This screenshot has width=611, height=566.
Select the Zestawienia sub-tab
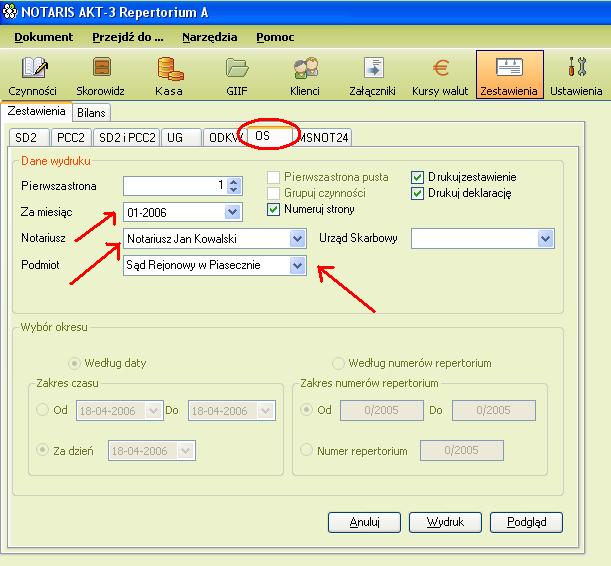pos(36,111)
